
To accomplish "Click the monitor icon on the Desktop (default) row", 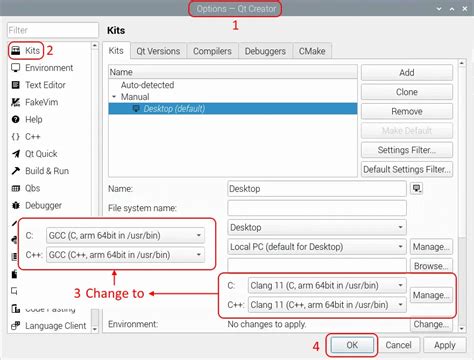I will coord(136,109).
